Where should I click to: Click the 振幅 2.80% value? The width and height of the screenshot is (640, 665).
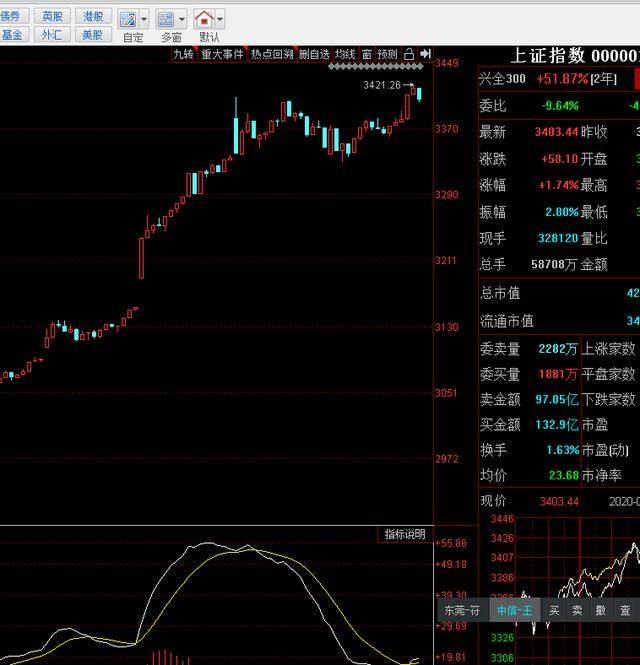pyautogui.click(x=562, y=212)
